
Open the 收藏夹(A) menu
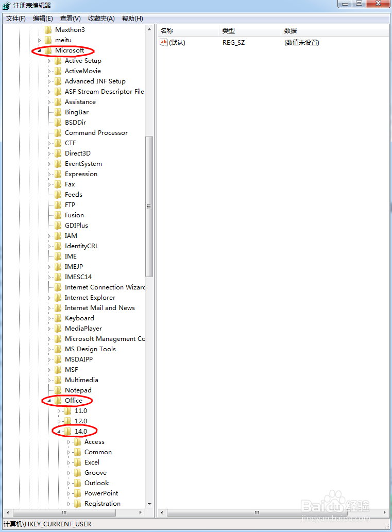coord(101,19)
